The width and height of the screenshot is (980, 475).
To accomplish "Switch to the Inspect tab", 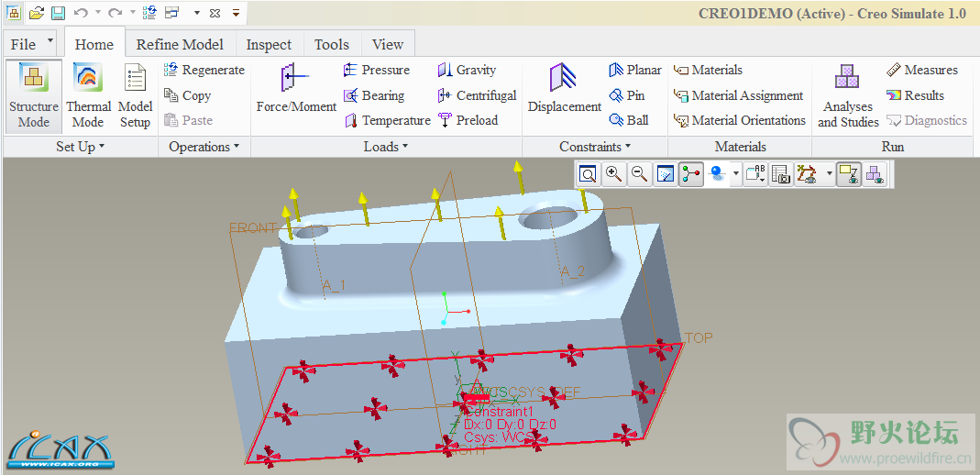I will (269, 44).
